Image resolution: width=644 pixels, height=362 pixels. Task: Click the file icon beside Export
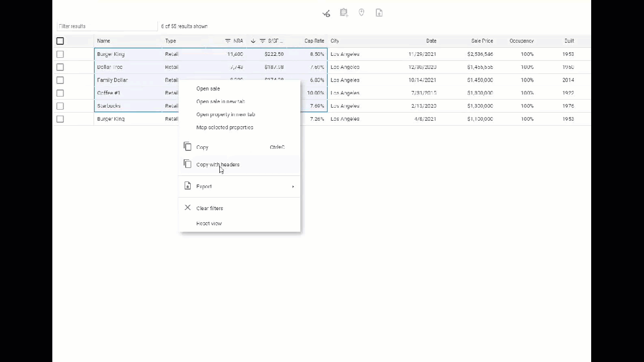188,186
